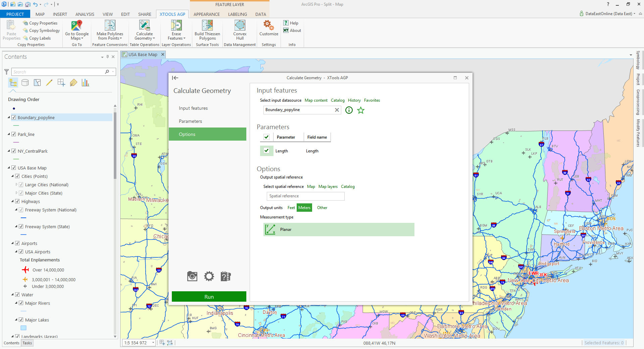The width and height of the screenshot is (644, 349).
Task: Open the Contents search options dropdown
Action: [113, 72]
